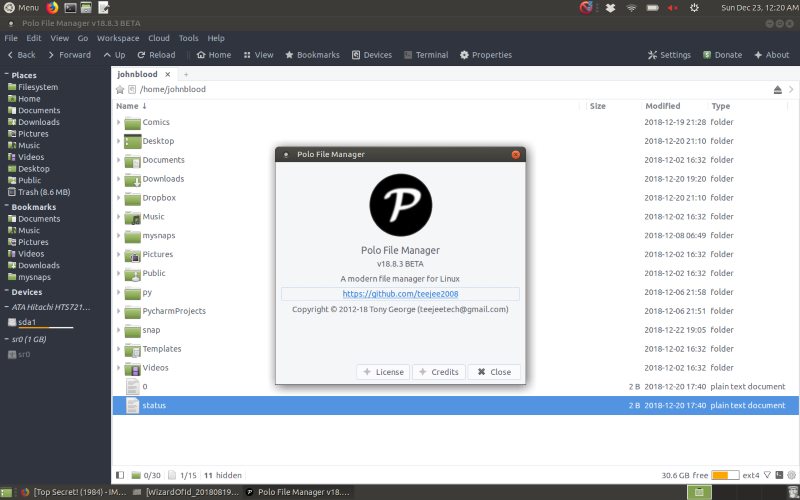Image resolution: width=800 pixels, height=500 pixels.
Task: Open the Bookmarks toolbar button
Action: 312,55
